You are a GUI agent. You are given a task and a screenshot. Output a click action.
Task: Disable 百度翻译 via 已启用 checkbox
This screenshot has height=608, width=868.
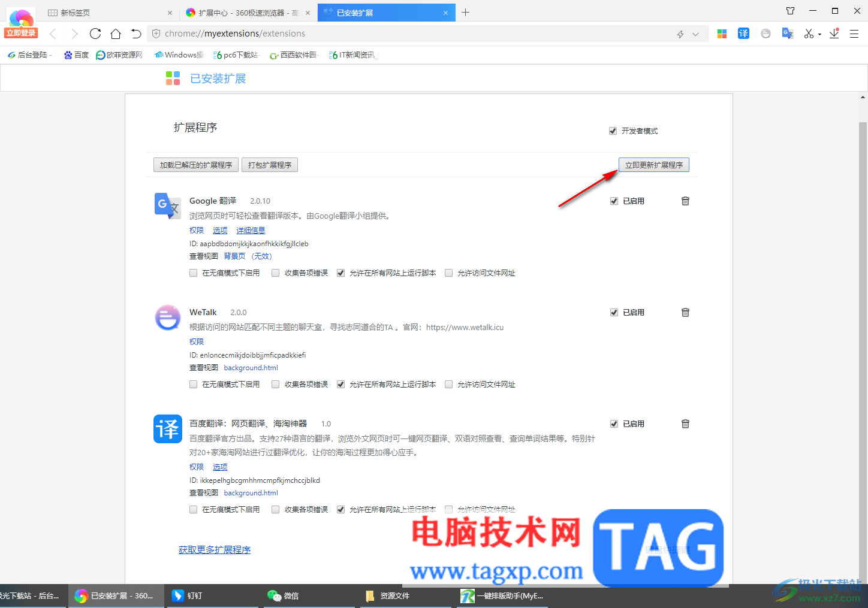point(614,424)
